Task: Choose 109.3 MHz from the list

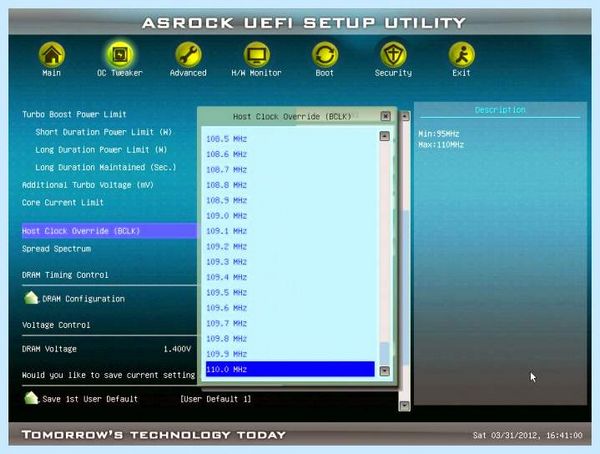Action: (227, 262)
